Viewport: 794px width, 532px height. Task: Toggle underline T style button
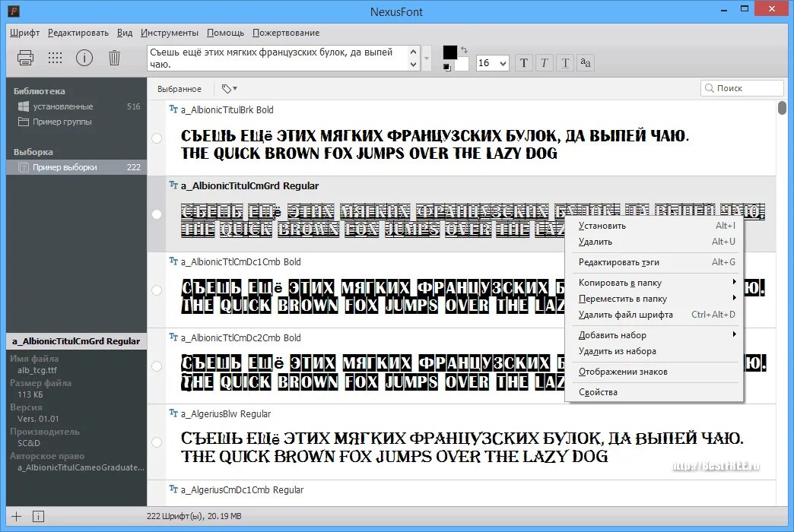point(565,63)
